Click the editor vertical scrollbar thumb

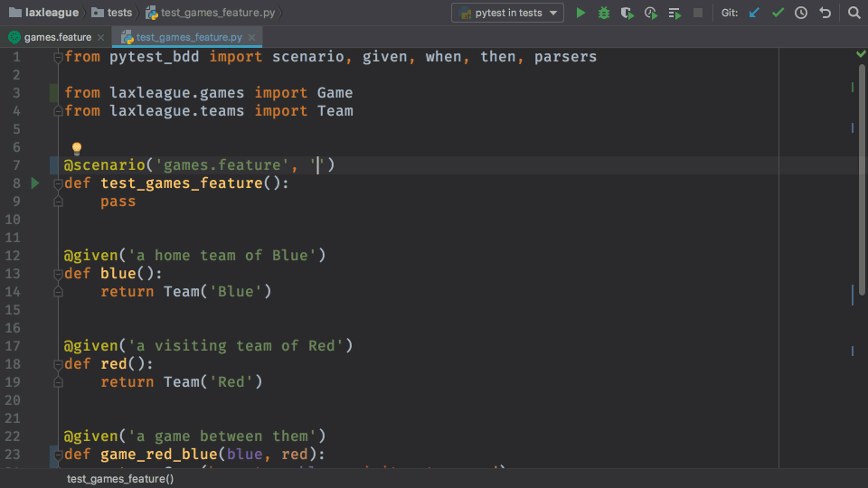(x=862, y=180)
